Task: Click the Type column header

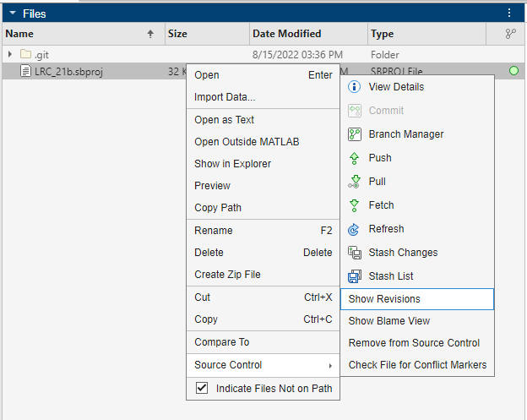Action: click(x=382, y=34)
